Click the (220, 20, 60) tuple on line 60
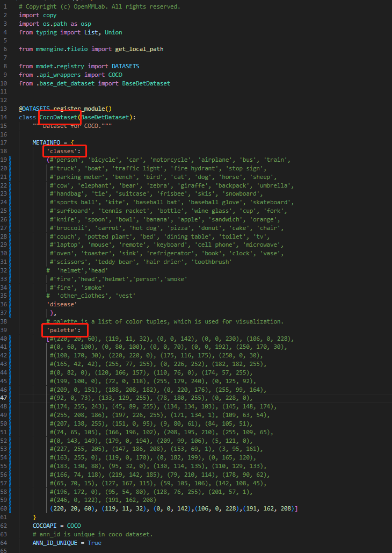Image resolution: width=392 pixels, height=553 pixels. 72,508
